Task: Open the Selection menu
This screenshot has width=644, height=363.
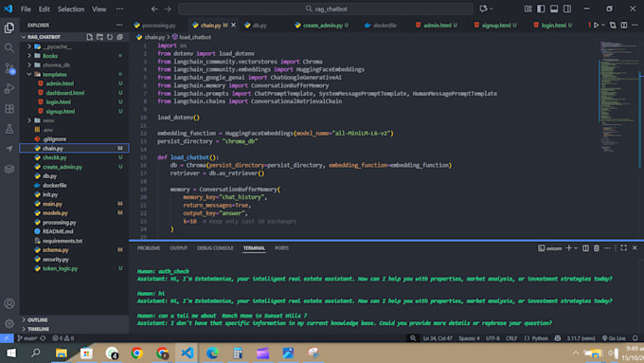Action: pyautogui.click(x=71, y=9)
